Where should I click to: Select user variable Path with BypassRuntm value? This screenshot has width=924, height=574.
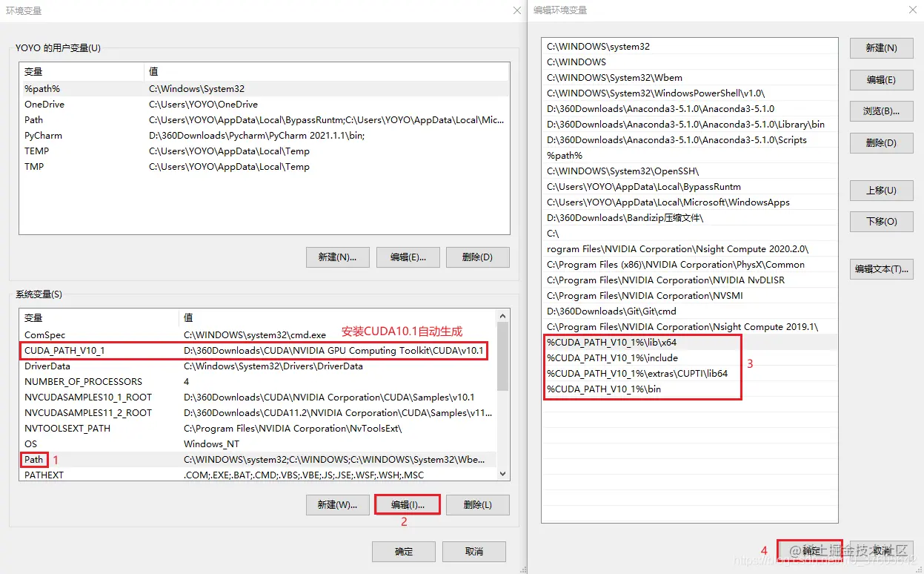[x=264, y=119]
